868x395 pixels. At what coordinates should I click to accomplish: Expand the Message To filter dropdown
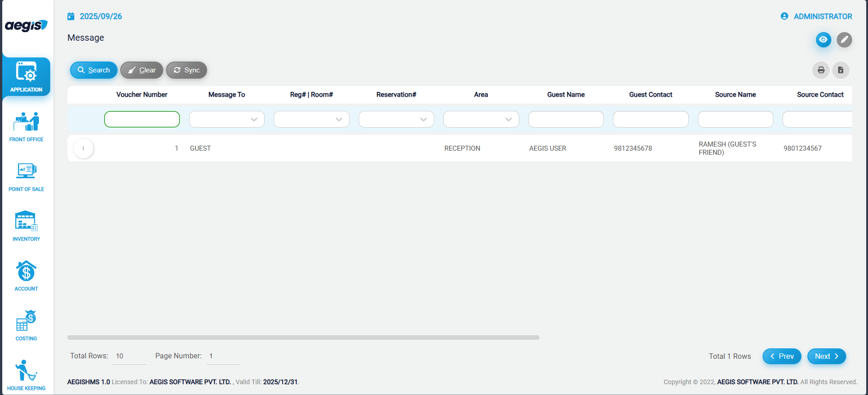pos(254,119)
